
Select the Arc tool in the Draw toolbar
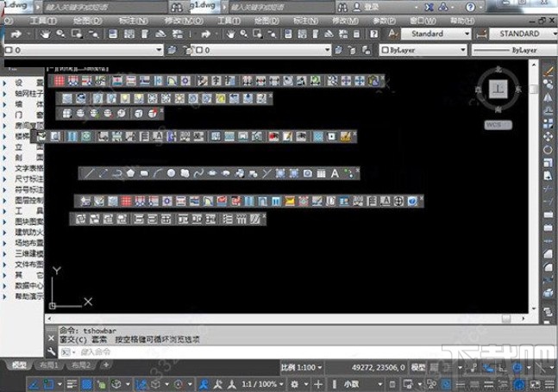click(157, 173)
